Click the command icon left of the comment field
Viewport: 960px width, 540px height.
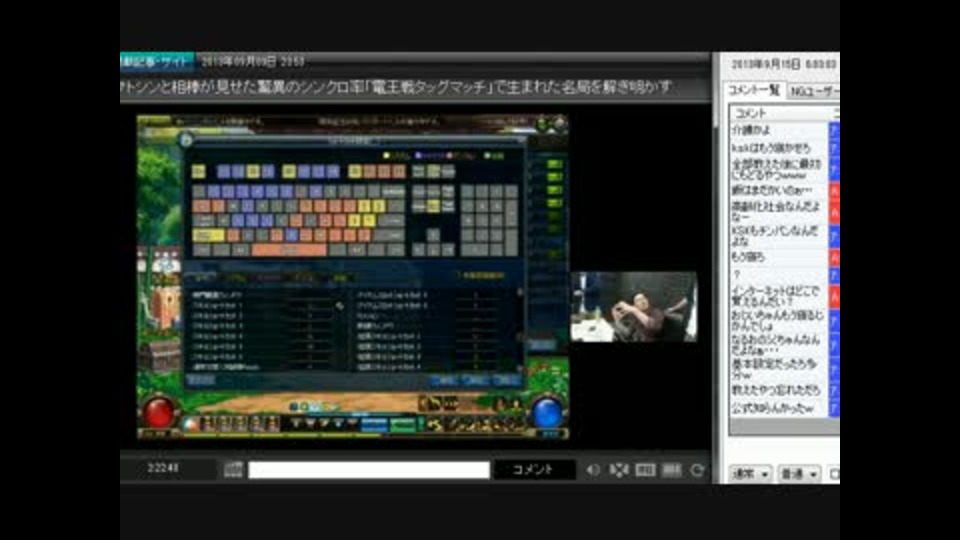pos(233,470)
